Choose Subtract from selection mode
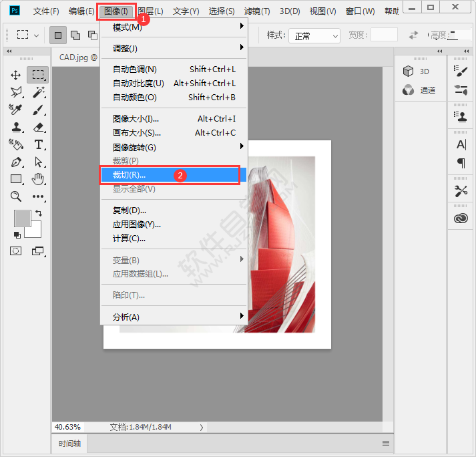Viewport: 476px width, 457px height. click(x=93, y=35)
